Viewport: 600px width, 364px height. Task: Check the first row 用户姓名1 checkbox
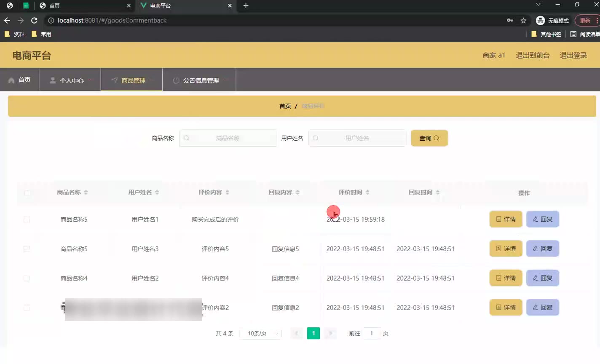[27, 219]
